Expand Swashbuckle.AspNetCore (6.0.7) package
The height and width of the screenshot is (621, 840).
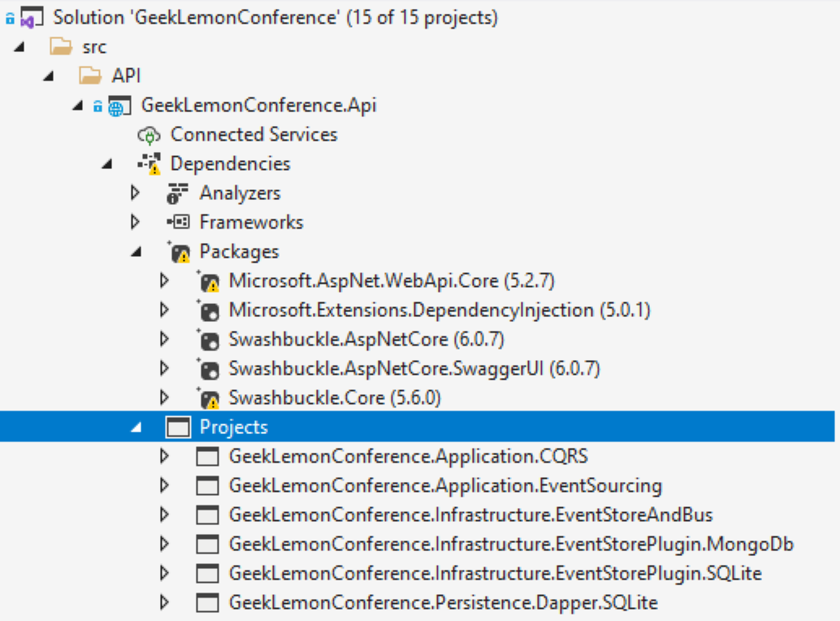click(164, 339)
